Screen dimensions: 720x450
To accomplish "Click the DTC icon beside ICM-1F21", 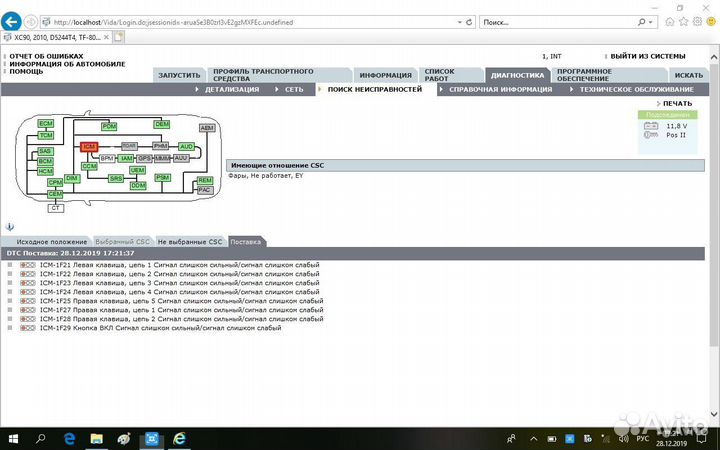I will [28, 264].
